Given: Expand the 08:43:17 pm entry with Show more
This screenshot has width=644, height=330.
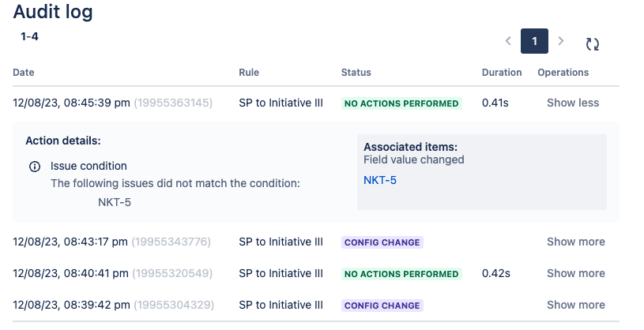Looking at the screenshot, I should tap(575, 242).
